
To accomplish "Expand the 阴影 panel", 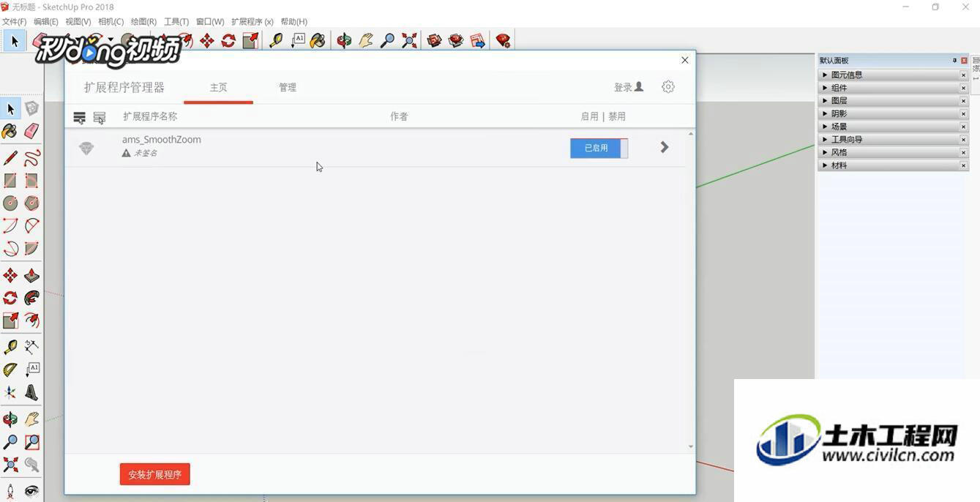I will coord(892,113).
